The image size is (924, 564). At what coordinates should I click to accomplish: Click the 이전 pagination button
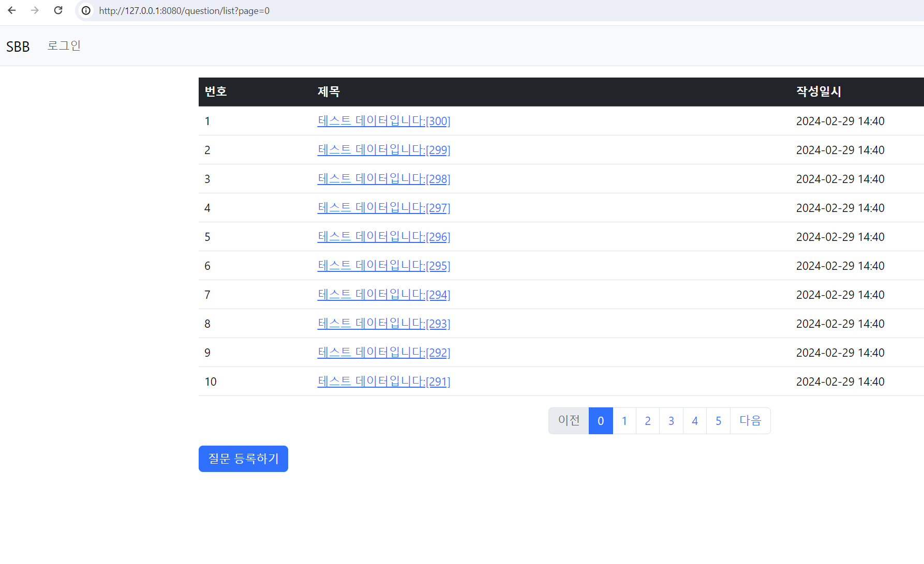pyautogui.click(x=569, y=421)
